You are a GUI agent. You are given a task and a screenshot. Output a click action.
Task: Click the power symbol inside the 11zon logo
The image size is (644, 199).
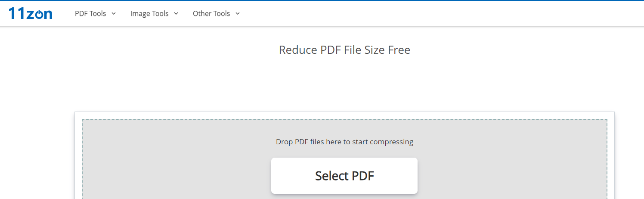(39, 14)
